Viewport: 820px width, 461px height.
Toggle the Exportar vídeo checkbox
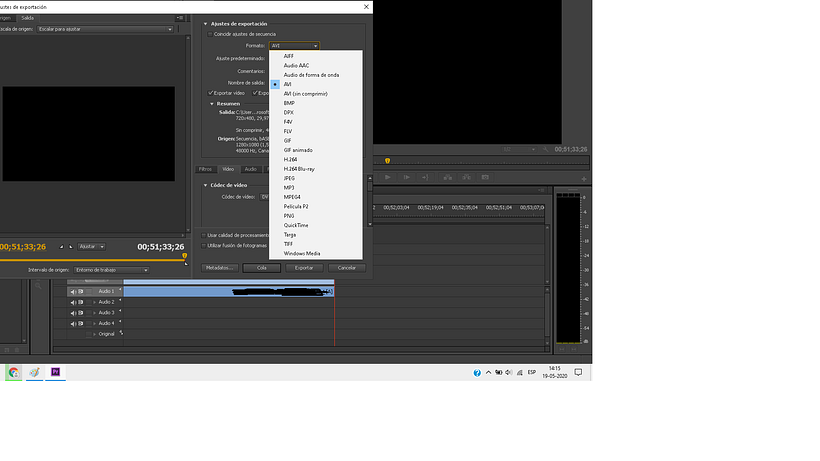[x=210, y=93]
